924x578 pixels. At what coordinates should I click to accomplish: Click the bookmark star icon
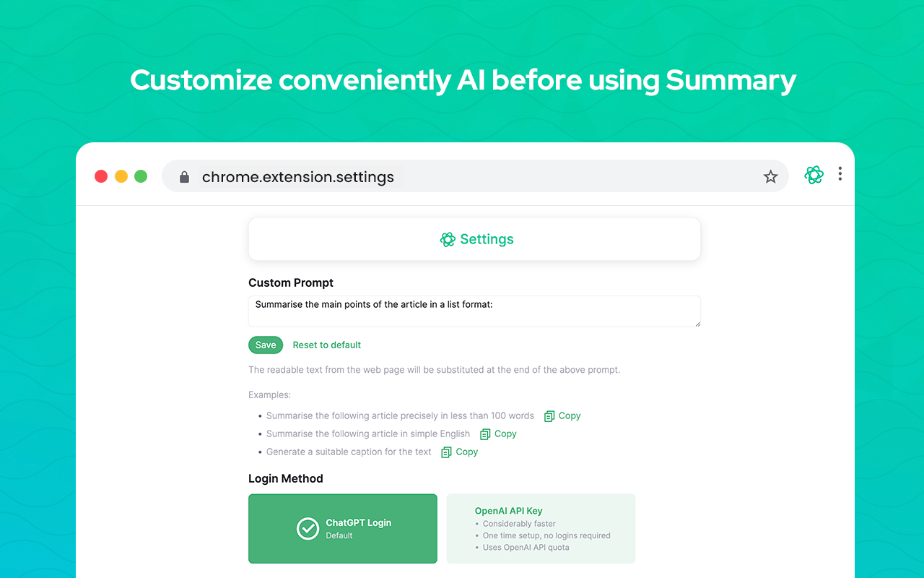770,176
